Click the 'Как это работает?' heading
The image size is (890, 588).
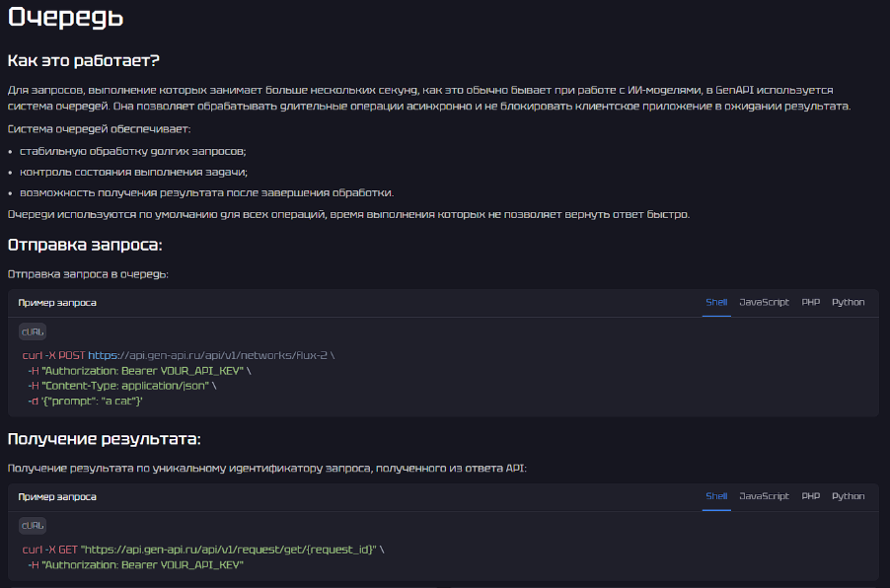(83, 60)
